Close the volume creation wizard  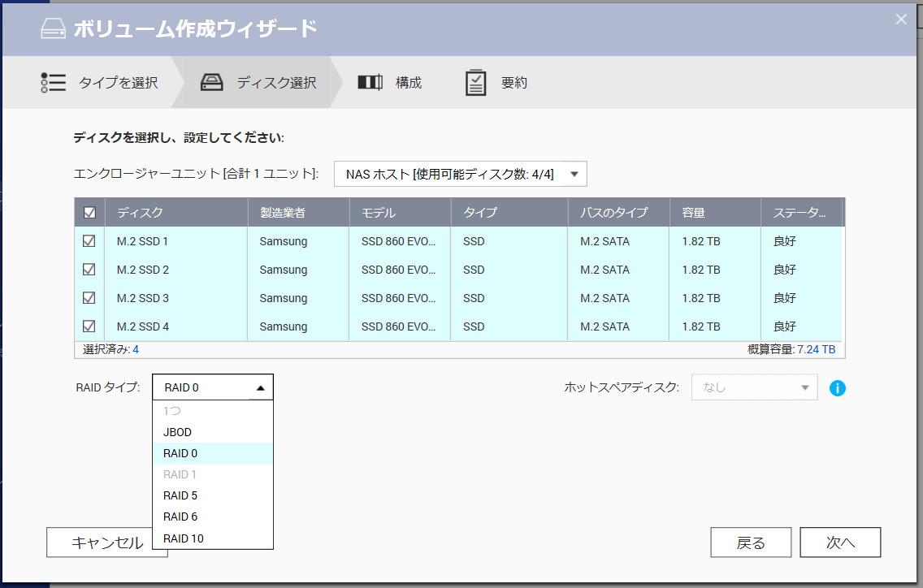coord(901,19)
